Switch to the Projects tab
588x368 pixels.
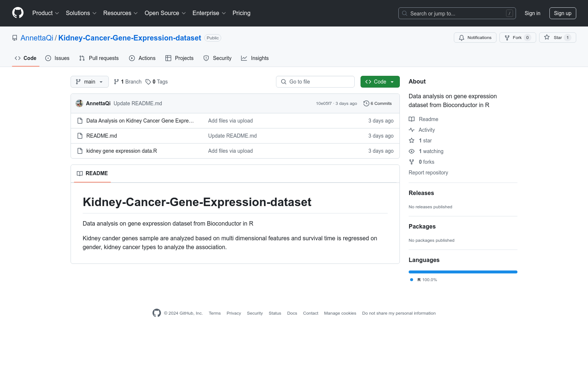point(179,58)
